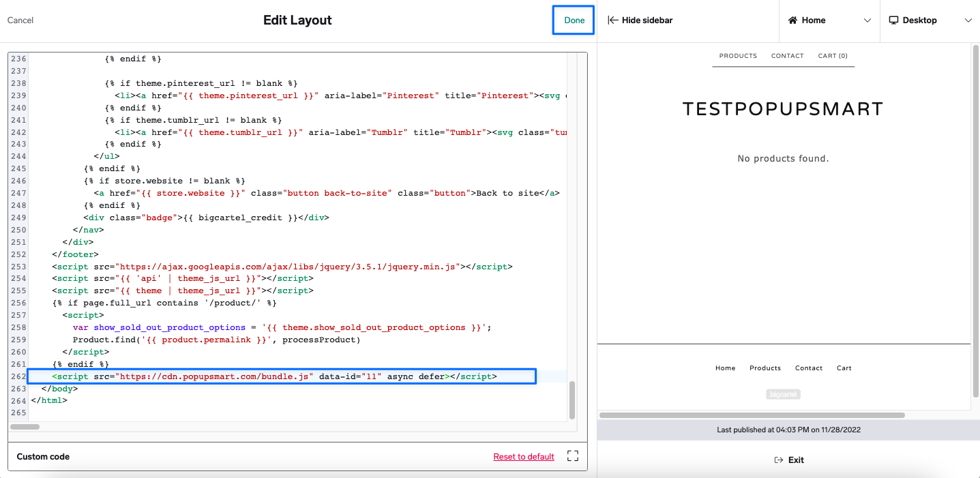The width and height of the screenshot is (980, 478).
Task: Click the 'Back to site' anchor text
Action: coord(508,193)
